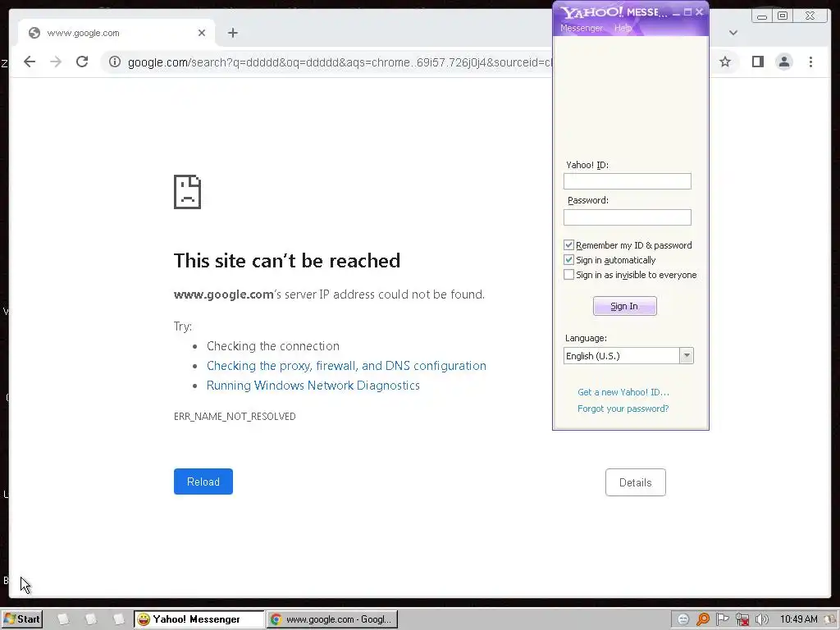Image resolution: width=840 pixels, height=630 pixels.
Task: Expand Chrome tab search chevron
Action: (733, 33)
